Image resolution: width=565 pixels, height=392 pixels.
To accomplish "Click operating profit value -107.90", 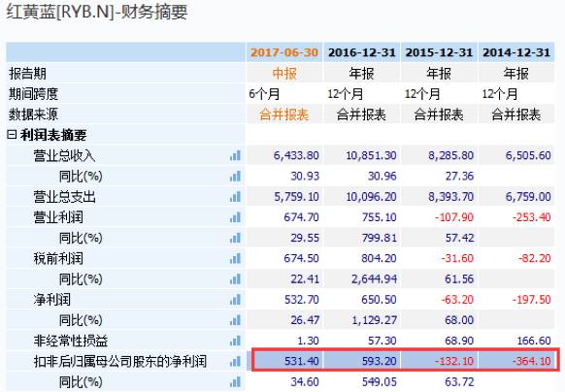I will pyautogui.click(x=454, y=217).
